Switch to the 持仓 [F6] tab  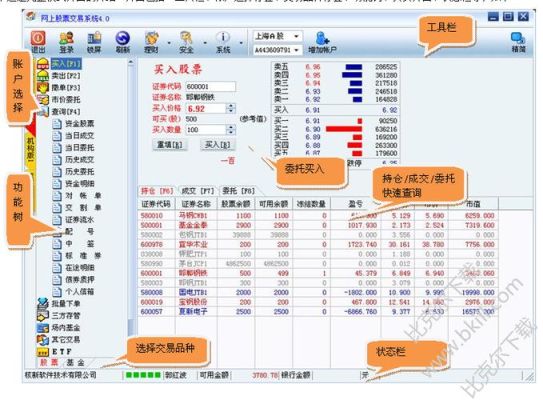tap(157, 191)
